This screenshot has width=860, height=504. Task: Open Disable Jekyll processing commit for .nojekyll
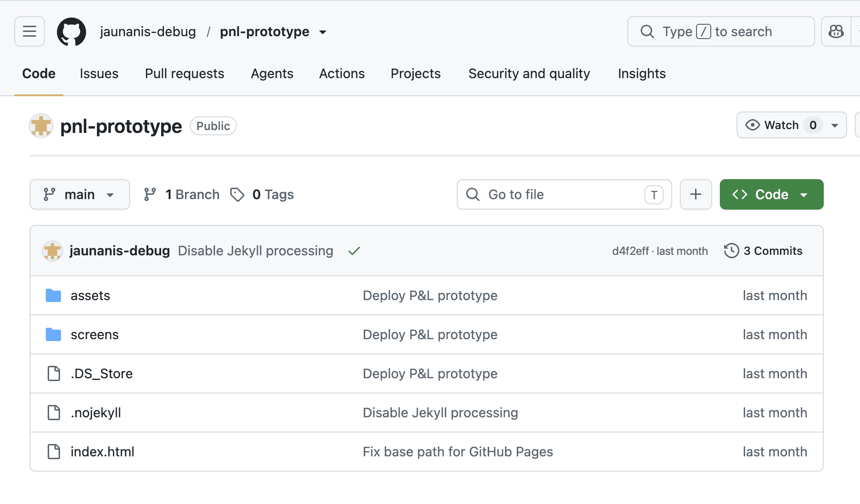(440, 413)
